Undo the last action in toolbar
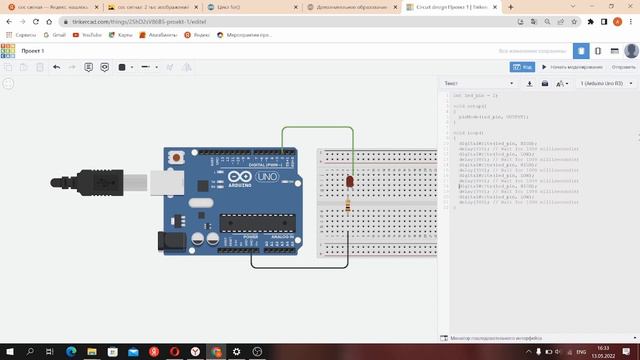640x360 pixels. (56, 67)
